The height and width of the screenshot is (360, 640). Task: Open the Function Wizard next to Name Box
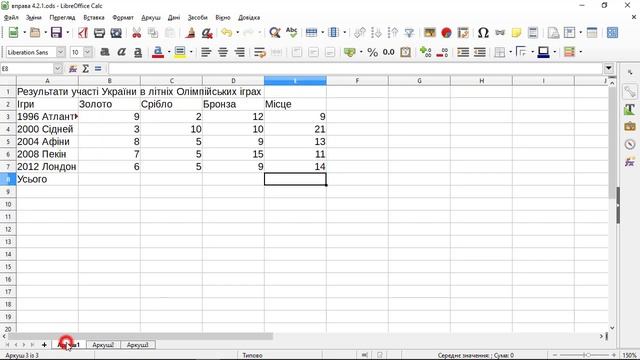point(73,69)
